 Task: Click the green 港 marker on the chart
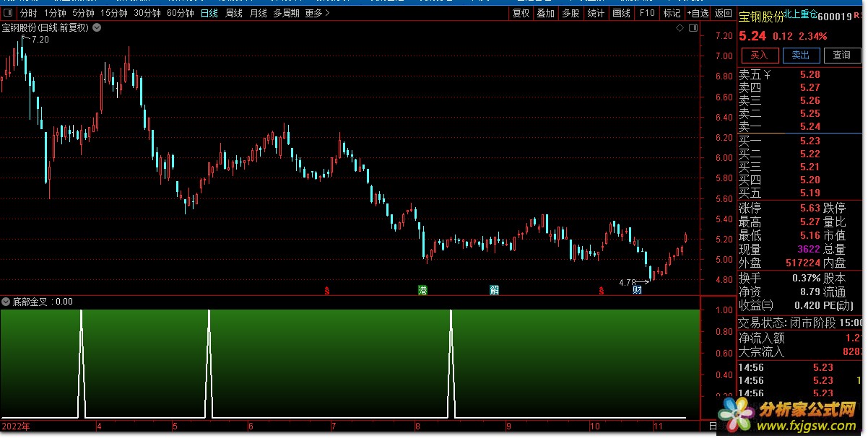pyautogui.click(x=422, y=290)
